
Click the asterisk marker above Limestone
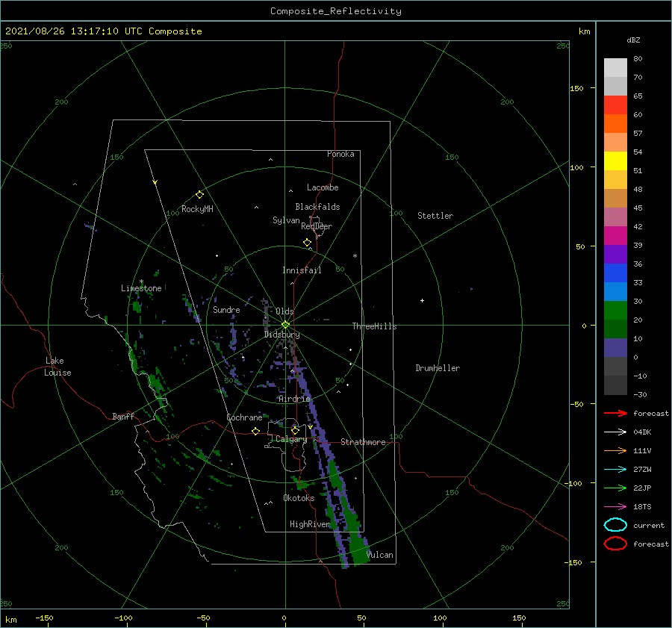(x=141, y=282)
